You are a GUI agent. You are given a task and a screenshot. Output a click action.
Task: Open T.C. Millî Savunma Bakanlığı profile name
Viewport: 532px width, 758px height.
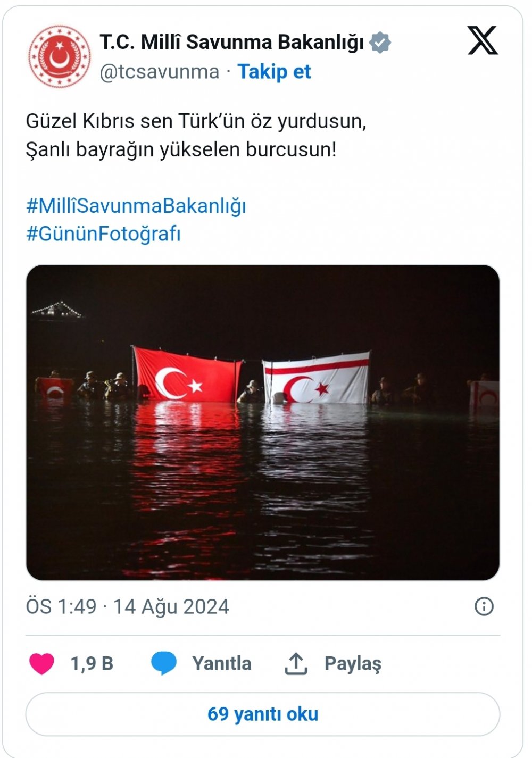(232, 42)
